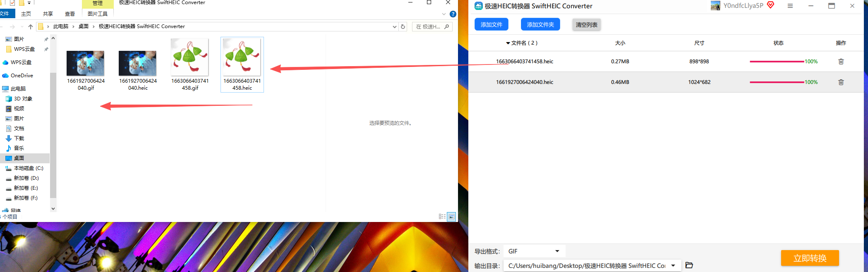Open 3D 对象 folder in sidebar

[x=19, y=99]
